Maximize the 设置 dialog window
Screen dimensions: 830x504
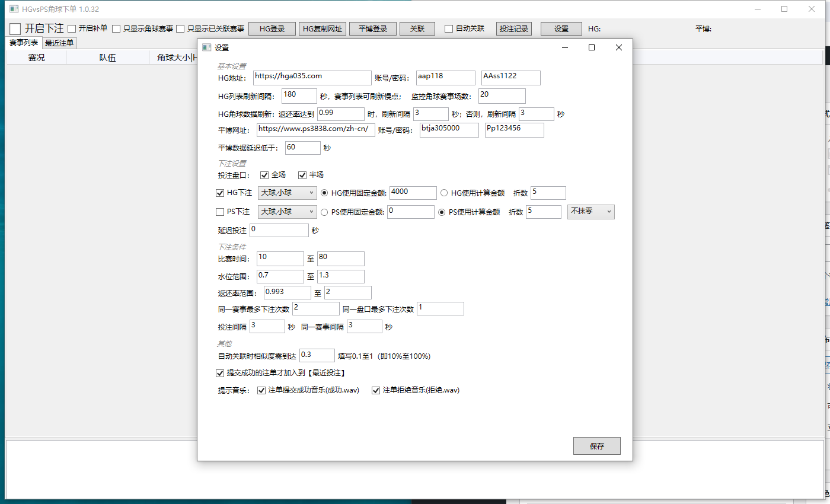pyautogui.click(x=591, y=48)
